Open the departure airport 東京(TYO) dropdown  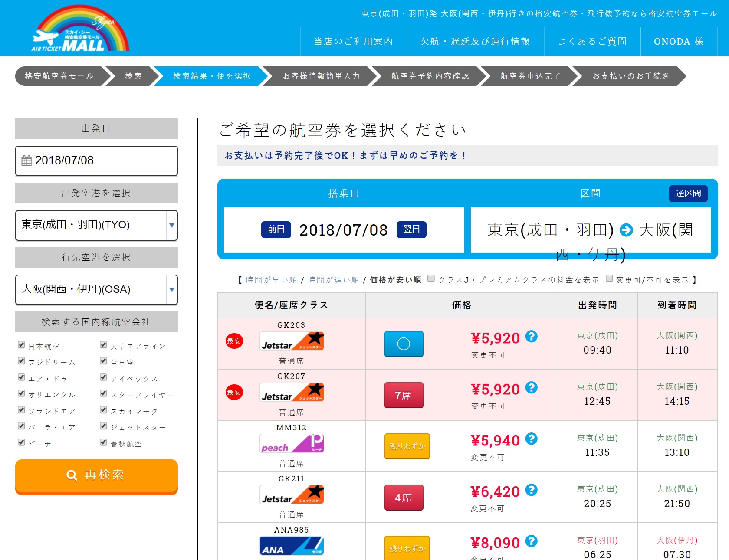[96, 225]
